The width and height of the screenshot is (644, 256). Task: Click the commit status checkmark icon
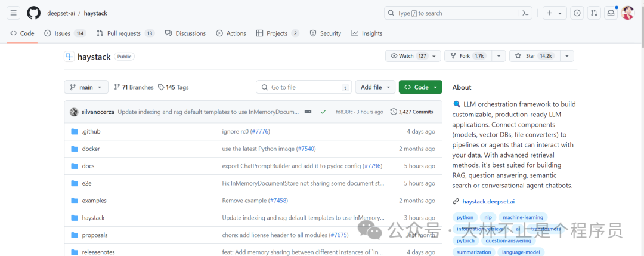[x=323, y=112]
